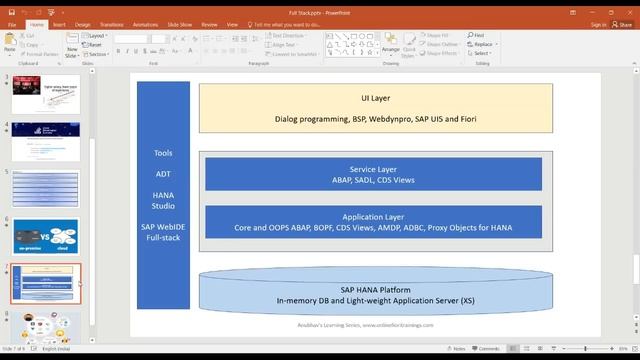Screen dimensions: 640x360
Task: Switch to the Slide Show tab
Action: point(180,24)
